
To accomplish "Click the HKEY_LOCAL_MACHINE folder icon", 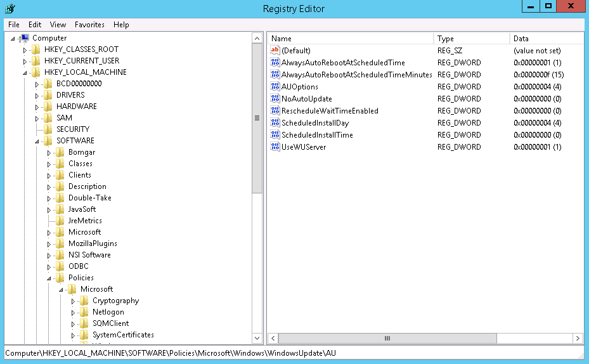I will point(36,72).
